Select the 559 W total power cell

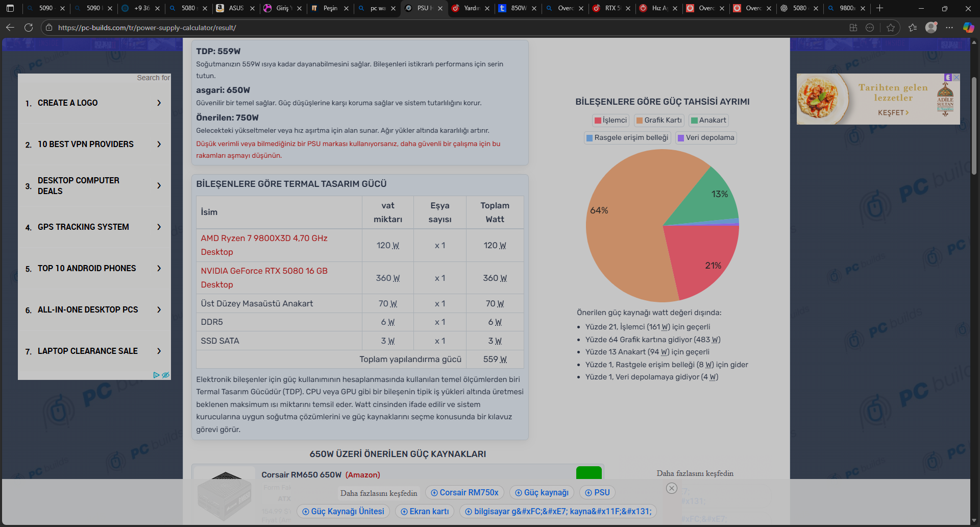pos(495,360)
